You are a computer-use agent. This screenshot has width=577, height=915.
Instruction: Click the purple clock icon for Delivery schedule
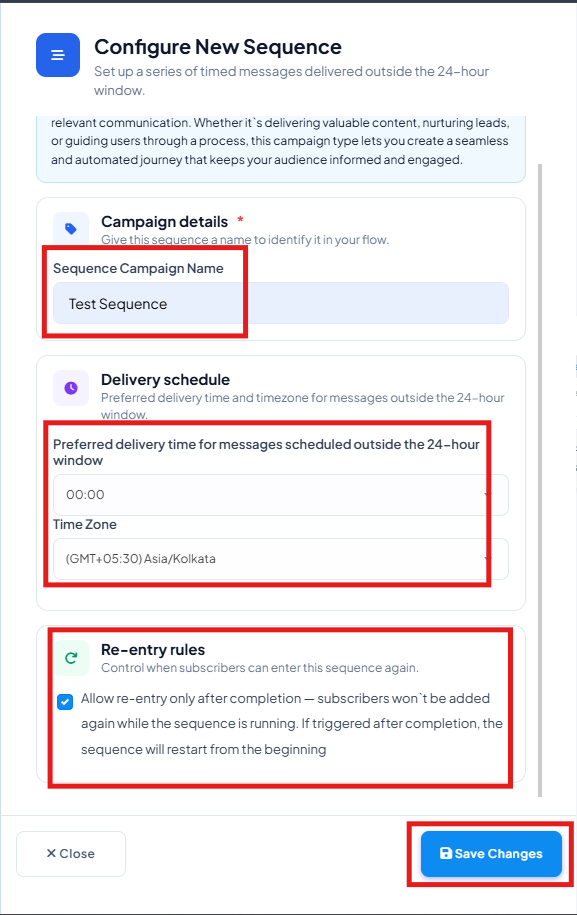point(71,387)
